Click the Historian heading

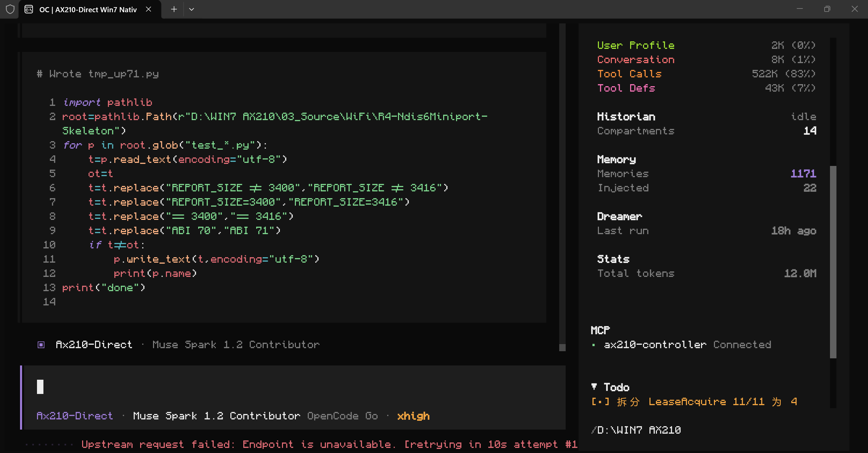click(x=626, y=116)
